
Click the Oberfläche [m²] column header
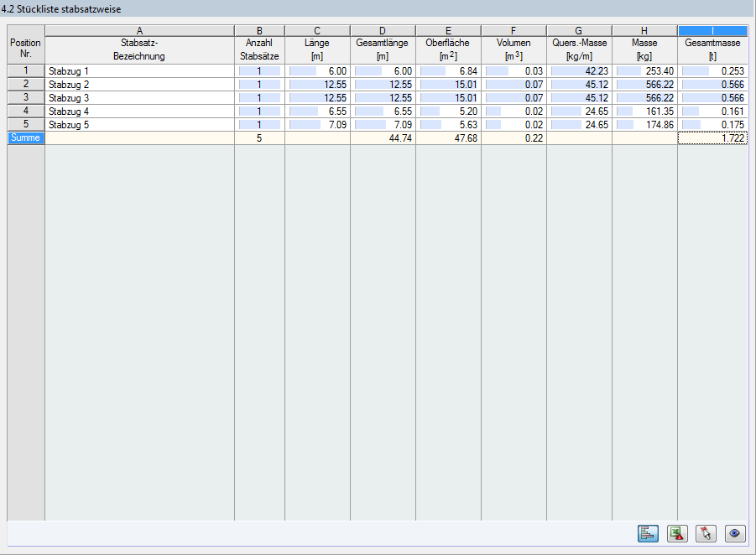[x=447, y=50]
